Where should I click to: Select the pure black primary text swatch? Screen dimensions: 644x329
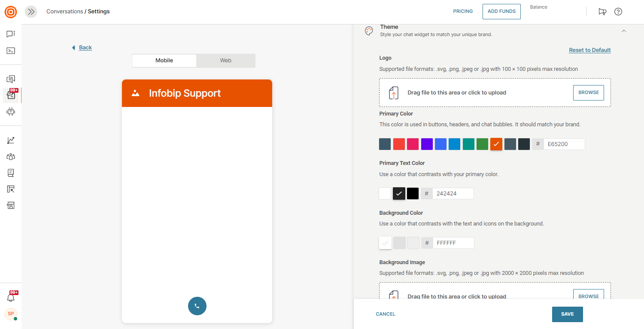(x=413, y=194)
